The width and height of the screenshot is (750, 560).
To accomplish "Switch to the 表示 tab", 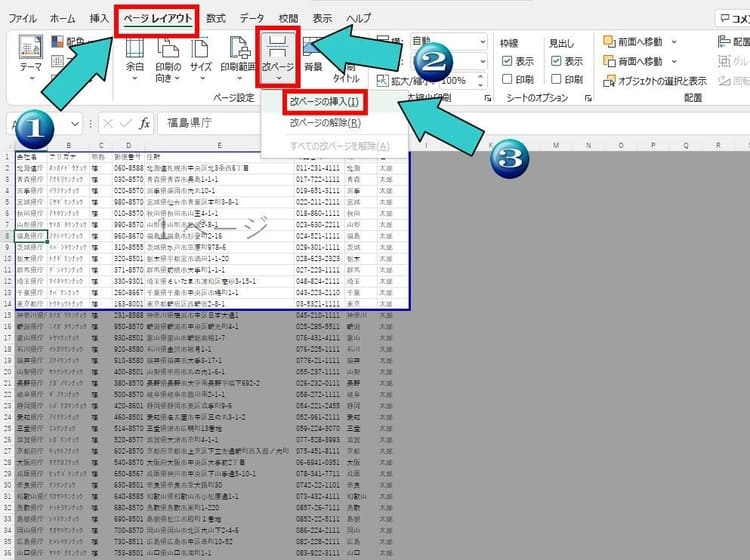I will 322,19.
